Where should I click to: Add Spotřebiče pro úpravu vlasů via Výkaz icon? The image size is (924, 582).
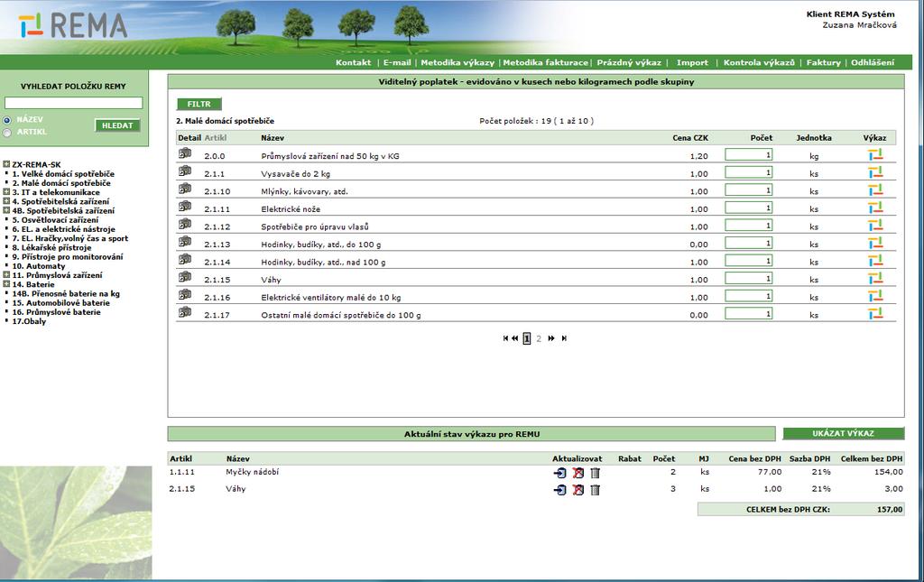[875, 226]
